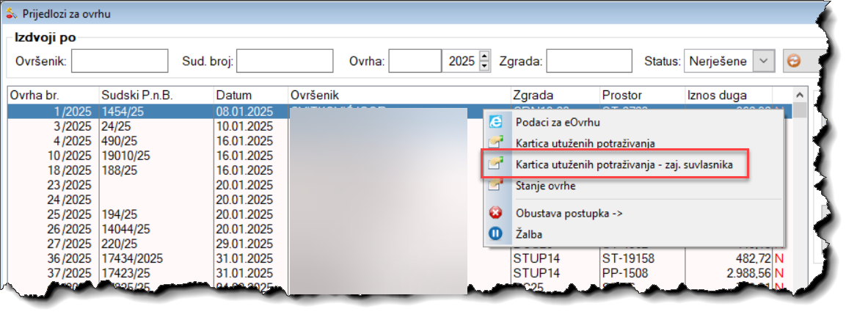Choose Žalba from the context menu
The image size is (868, 334).
tap(529, 234)
